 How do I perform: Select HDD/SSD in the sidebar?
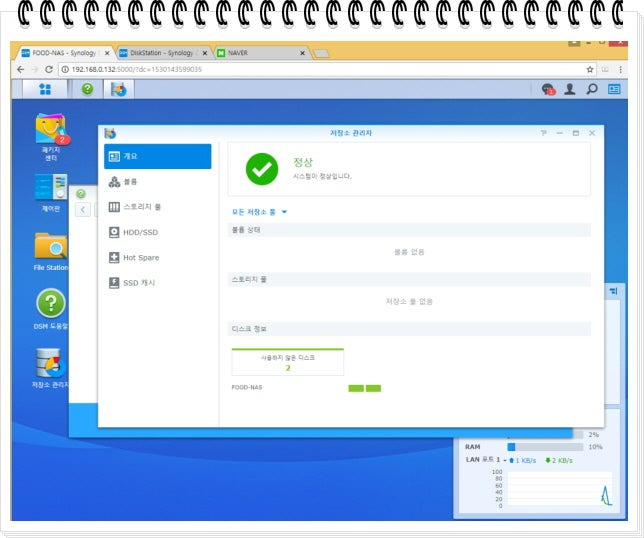point(158,232)
